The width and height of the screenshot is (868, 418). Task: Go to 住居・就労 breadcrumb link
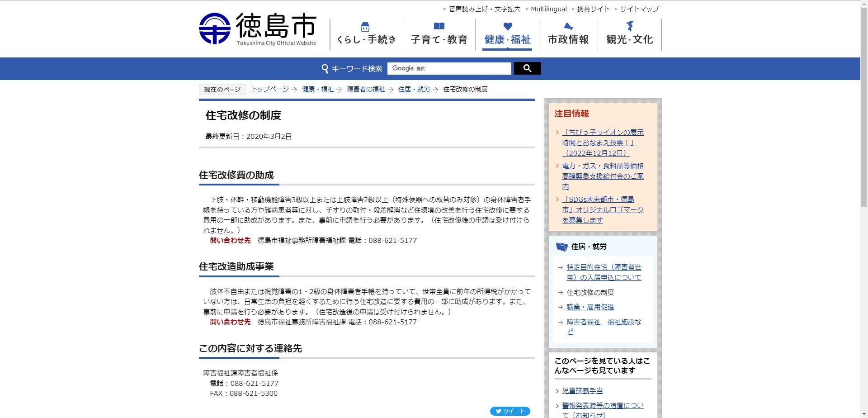[414, 89]
